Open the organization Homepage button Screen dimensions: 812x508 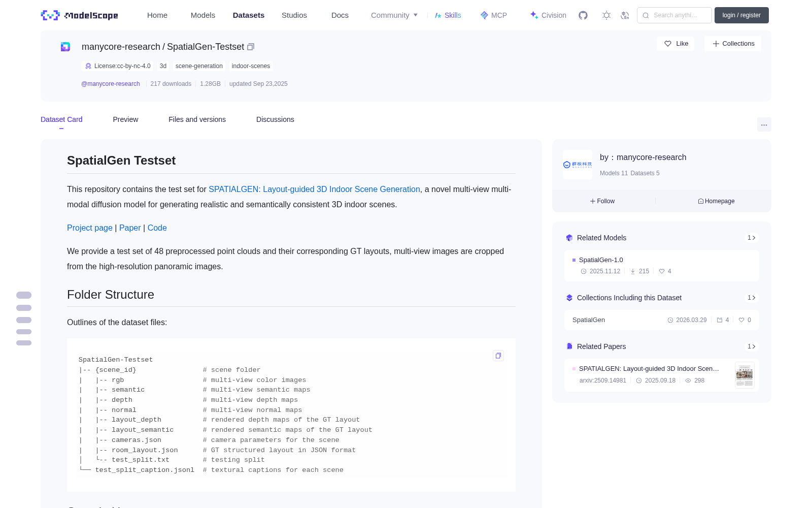click(x=716, y=201)
